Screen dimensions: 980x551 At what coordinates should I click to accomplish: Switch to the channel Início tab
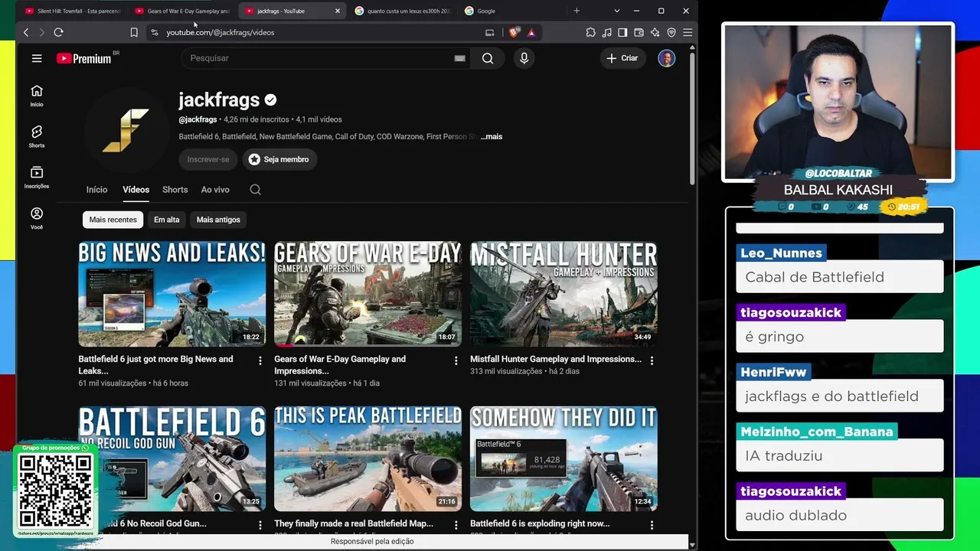pyautogui.click(x=96, y=190)
